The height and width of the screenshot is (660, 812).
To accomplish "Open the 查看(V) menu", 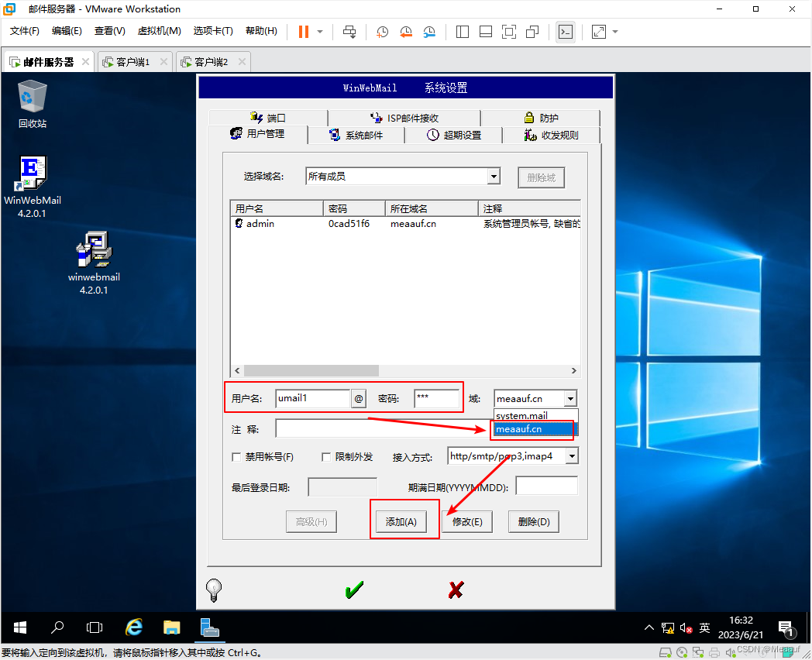I will click(x=110, y=31).
